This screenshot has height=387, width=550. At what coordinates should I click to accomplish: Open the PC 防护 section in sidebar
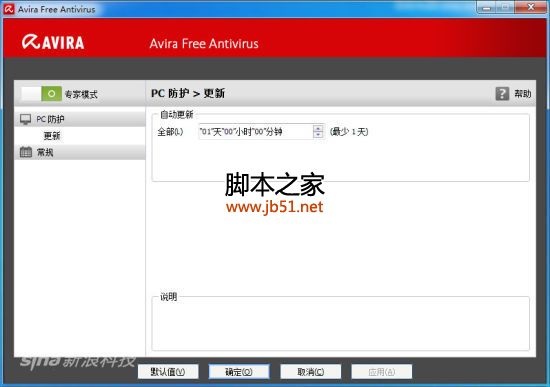click(x=80, y=119)
